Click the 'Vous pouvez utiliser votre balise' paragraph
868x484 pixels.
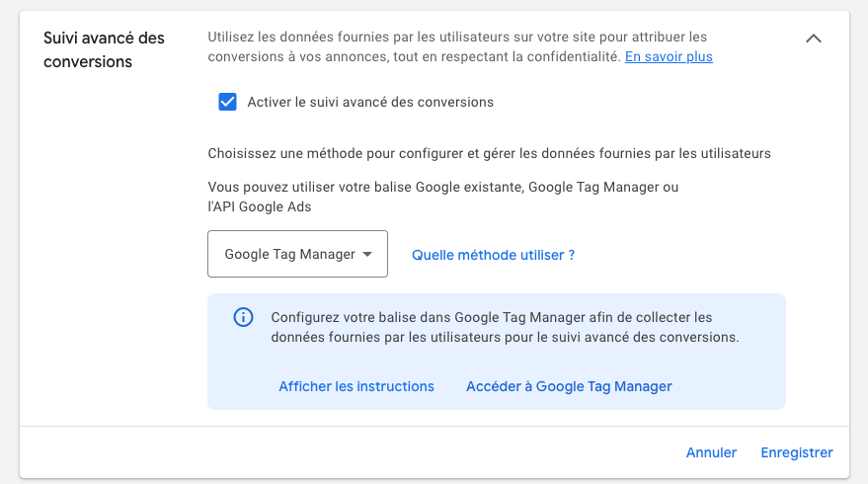click(x=443, y=197)
